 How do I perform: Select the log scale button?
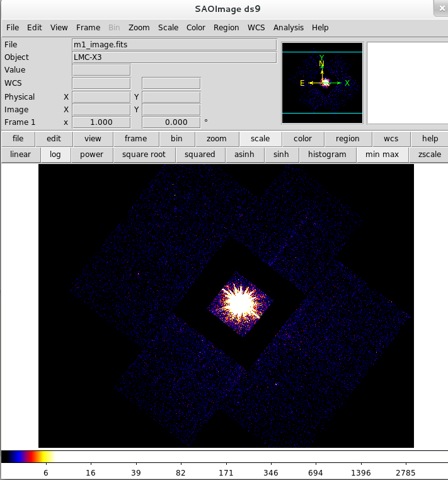(55, 155)
